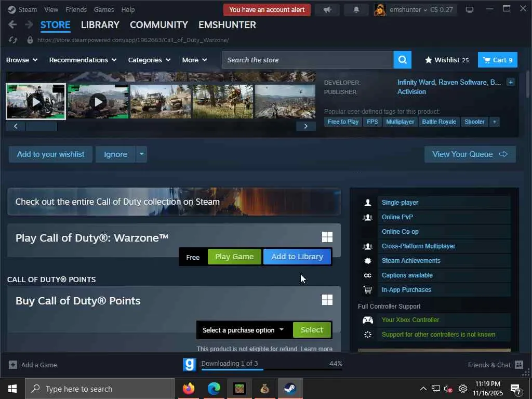
Task: Click Windows icon beside Call of Duty Points
Action: [327, 300]
